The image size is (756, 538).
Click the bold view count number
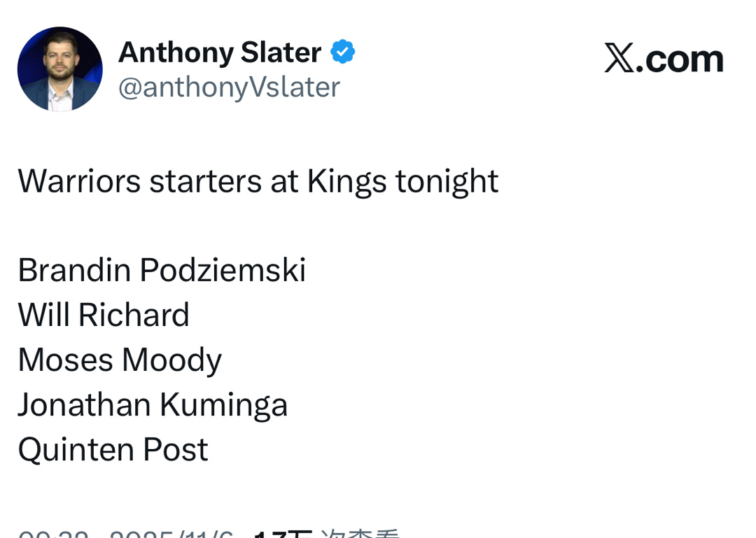(282, 535)
